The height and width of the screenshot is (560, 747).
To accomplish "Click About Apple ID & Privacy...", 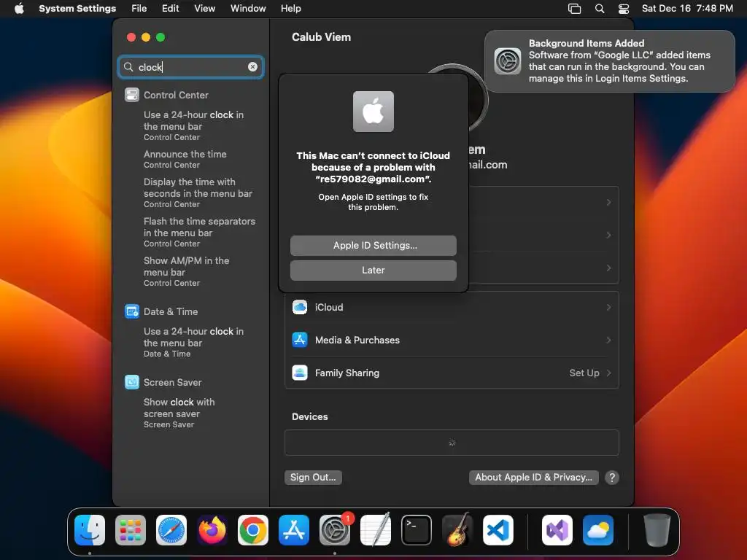I will (x=533, y=477).
